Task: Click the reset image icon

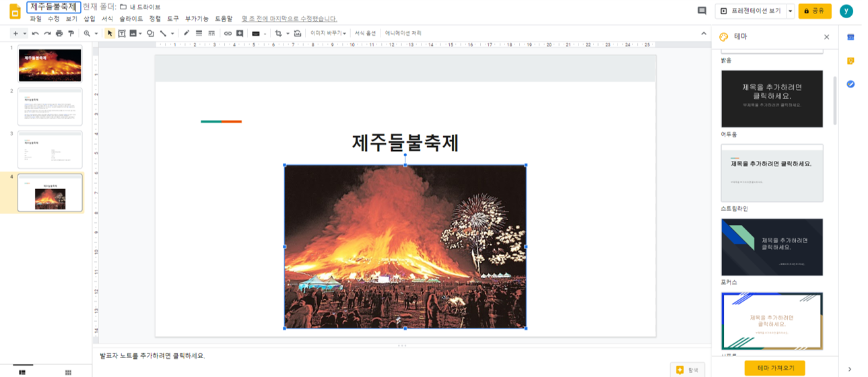Action: (298, 33)
